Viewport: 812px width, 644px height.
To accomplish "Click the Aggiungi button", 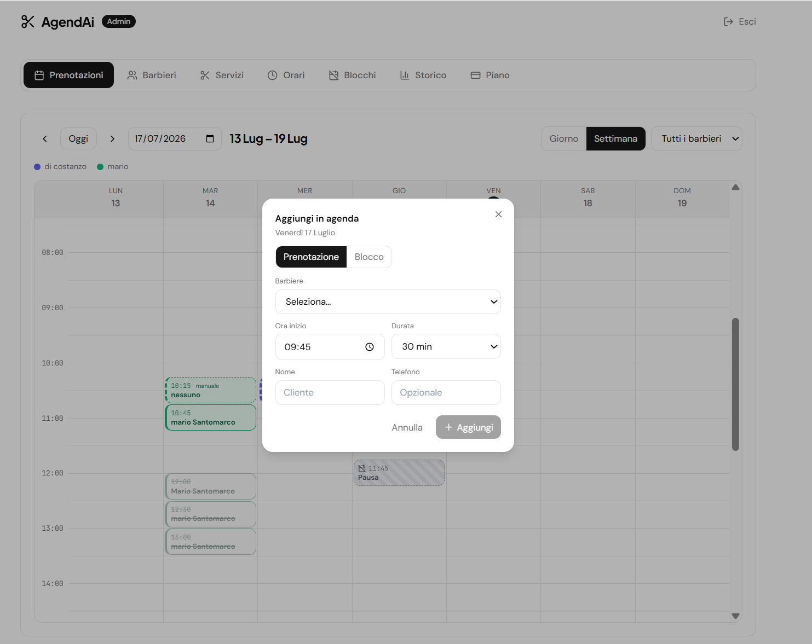I will click(x=468, y=427).
